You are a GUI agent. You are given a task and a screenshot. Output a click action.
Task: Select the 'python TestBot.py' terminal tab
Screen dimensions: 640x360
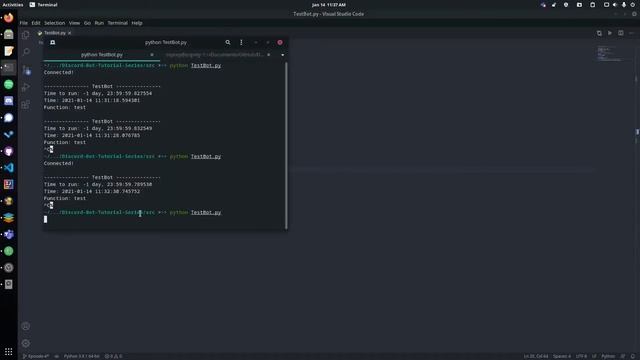pos(102,55)
